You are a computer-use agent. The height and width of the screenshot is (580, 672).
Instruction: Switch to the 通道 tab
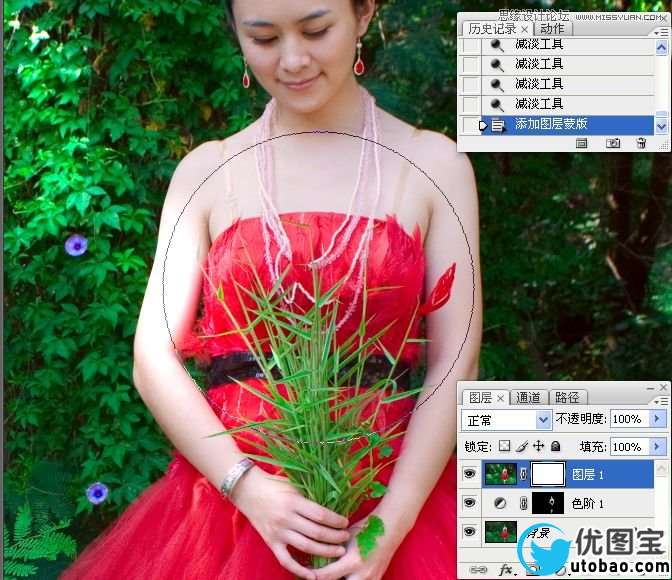528,398
